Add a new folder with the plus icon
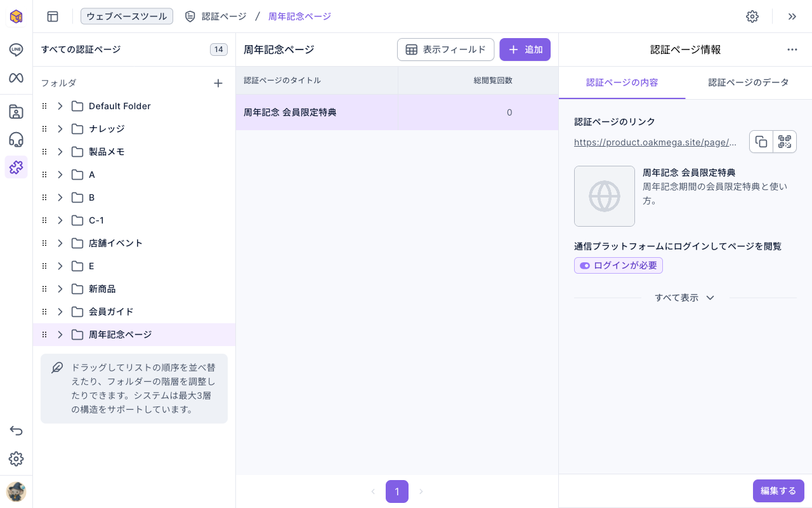812x508 pixels. (x=218, y=83)
